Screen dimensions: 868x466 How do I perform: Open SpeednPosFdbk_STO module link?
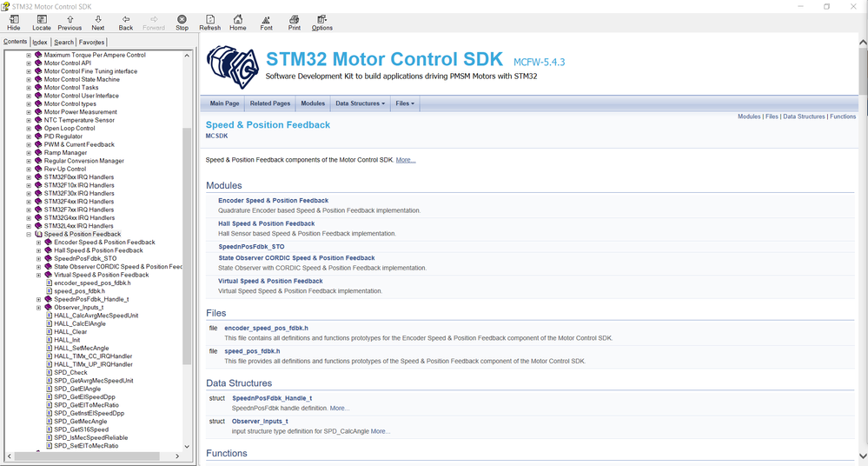coord(251,247)
